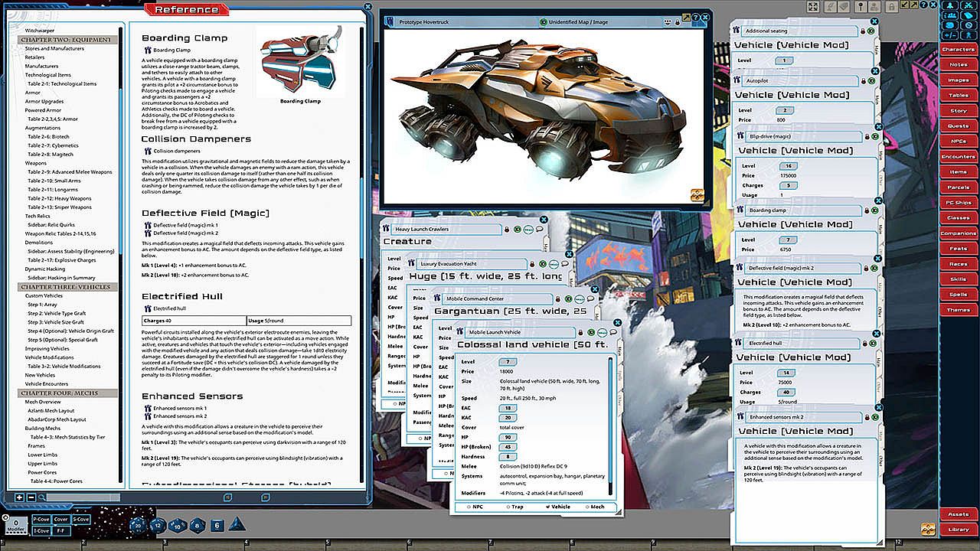Image resolution: width=980 pixels, height=551 pixels.
Task: Click the Reference search input field
Action: (x=84, y=497)
